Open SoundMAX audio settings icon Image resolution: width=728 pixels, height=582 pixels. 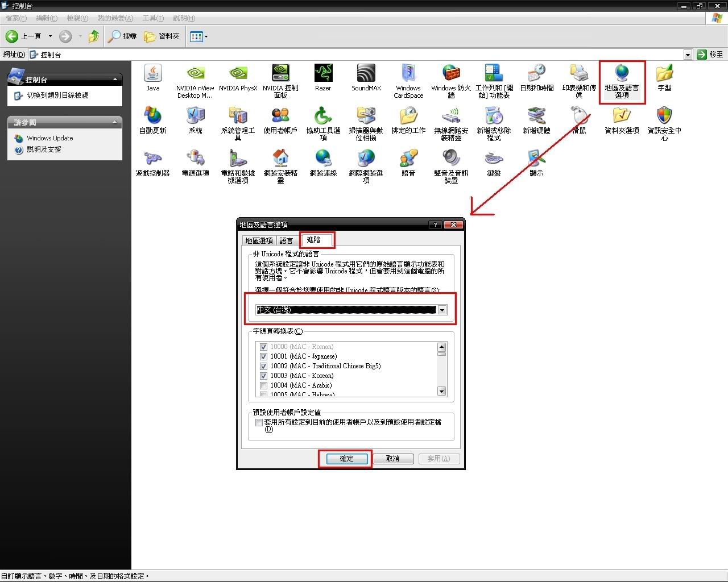[x=366, y=74]
